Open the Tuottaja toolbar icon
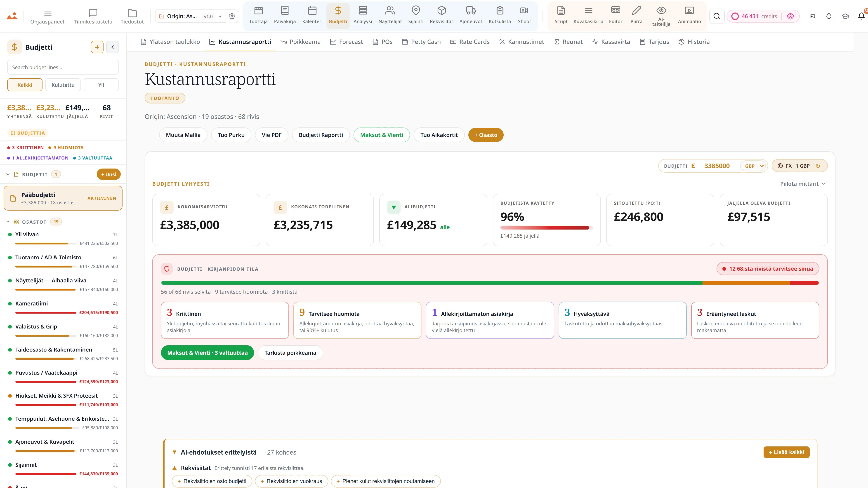 click(258, 11)
